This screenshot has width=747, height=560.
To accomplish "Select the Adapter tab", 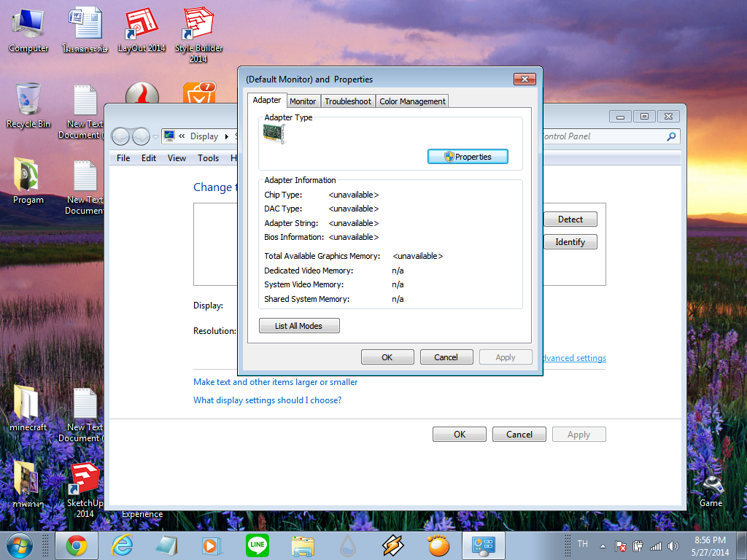I will point(267,100).
